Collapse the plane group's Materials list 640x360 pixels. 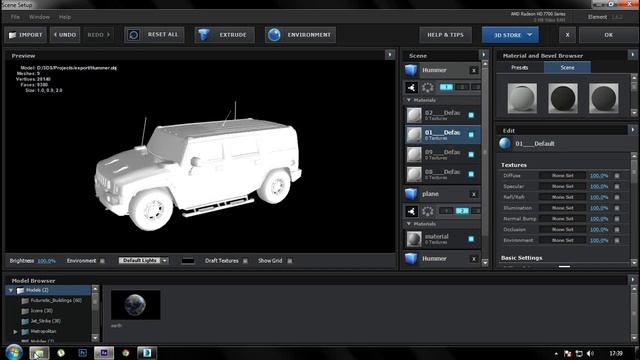pyautogui.click(x=409, y=224)
